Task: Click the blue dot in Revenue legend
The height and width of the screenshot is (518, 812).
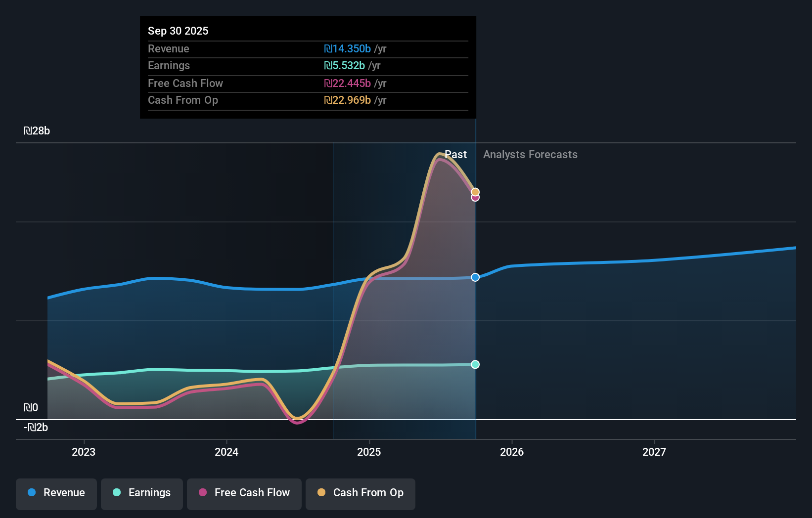Action: pos(32,492)
